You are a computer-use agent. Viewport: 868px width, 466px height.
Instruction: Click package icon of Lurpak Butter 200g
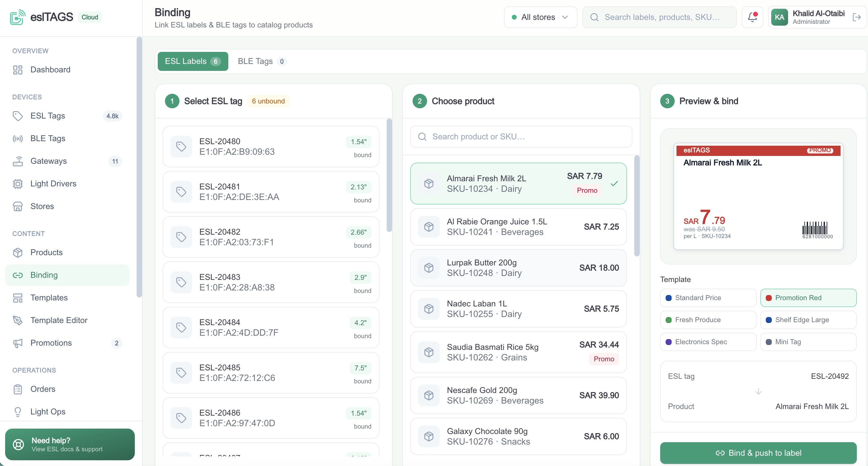click(429, 268)
